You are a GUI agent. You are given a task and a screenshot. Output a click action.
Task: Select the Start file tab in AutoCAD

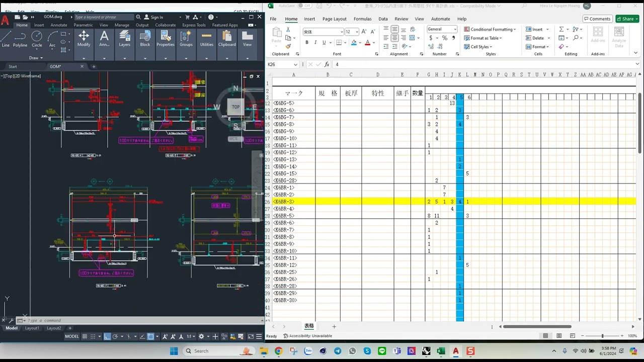click(13, 66)
